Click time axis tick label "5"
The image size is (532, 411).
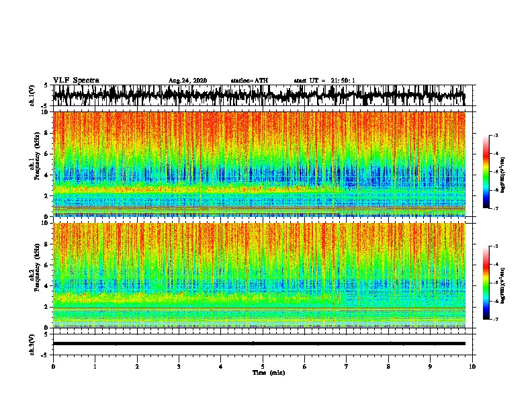coord(263,367)
